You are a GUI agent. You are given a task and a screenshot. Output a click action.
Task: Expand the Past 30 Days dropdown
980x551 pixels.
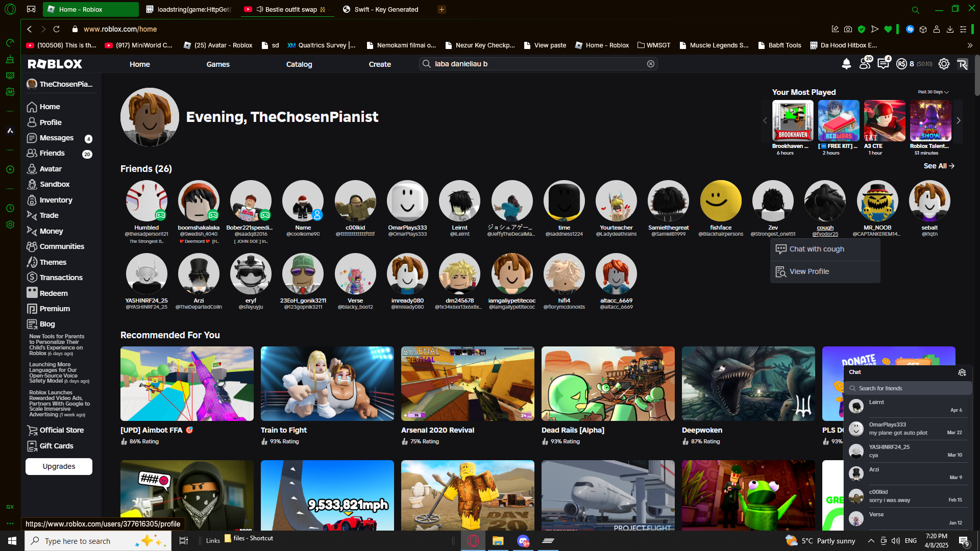point(933,92)
